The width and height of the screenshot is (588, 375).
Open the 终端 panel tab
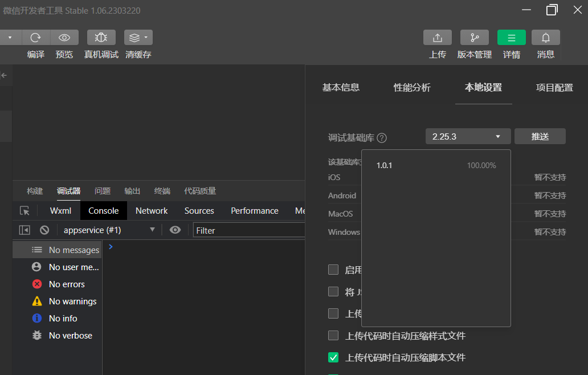pos(162,191)
